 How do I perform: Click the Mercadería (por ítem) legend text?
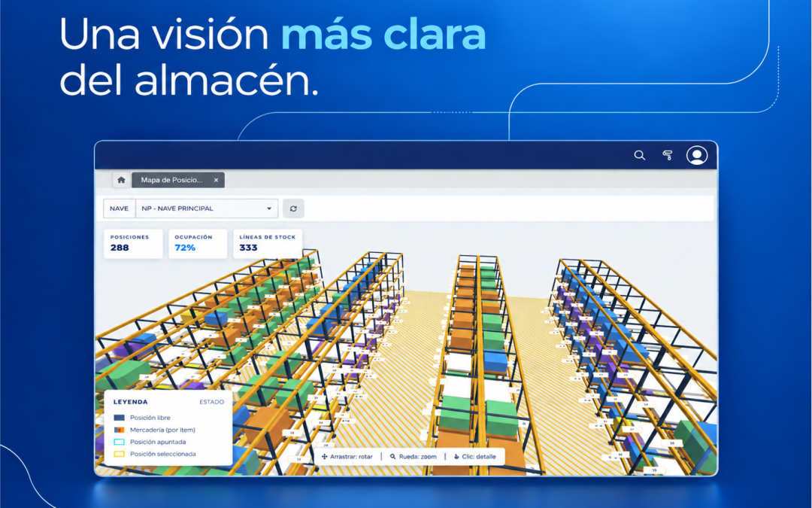pos(162,430)
